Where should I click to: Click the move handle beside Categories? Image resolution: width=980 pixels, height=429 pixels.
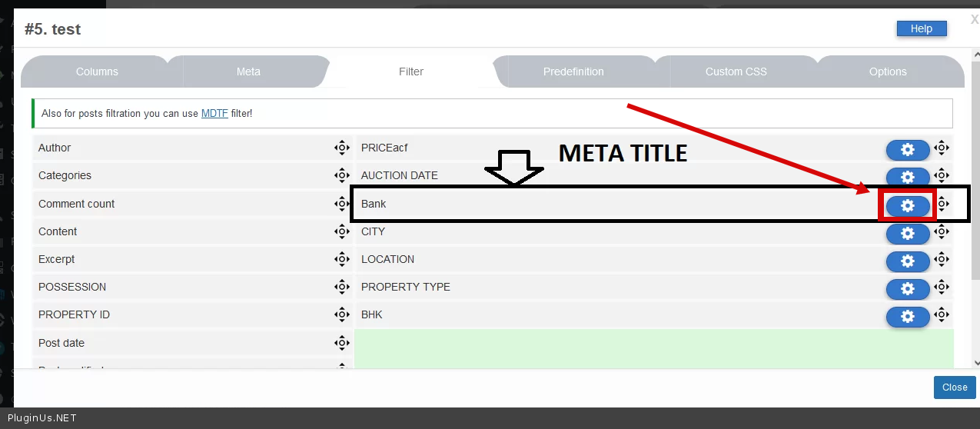342,175
